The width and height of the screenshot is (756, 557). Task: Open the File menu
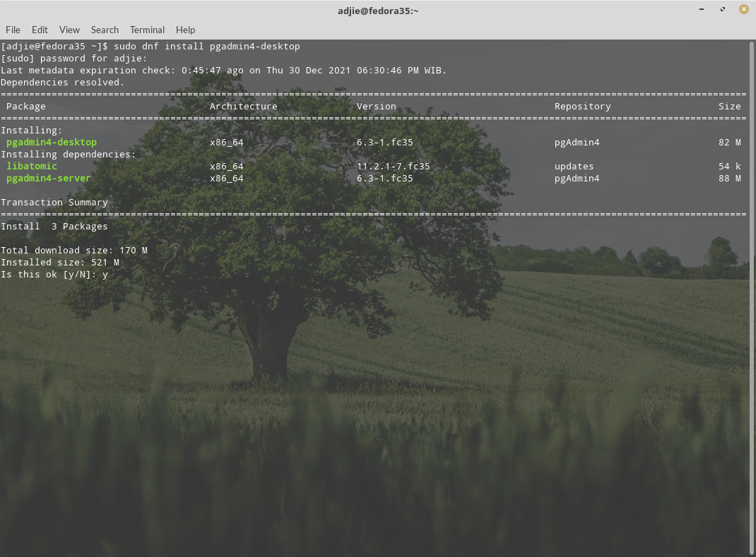(13, 30)
